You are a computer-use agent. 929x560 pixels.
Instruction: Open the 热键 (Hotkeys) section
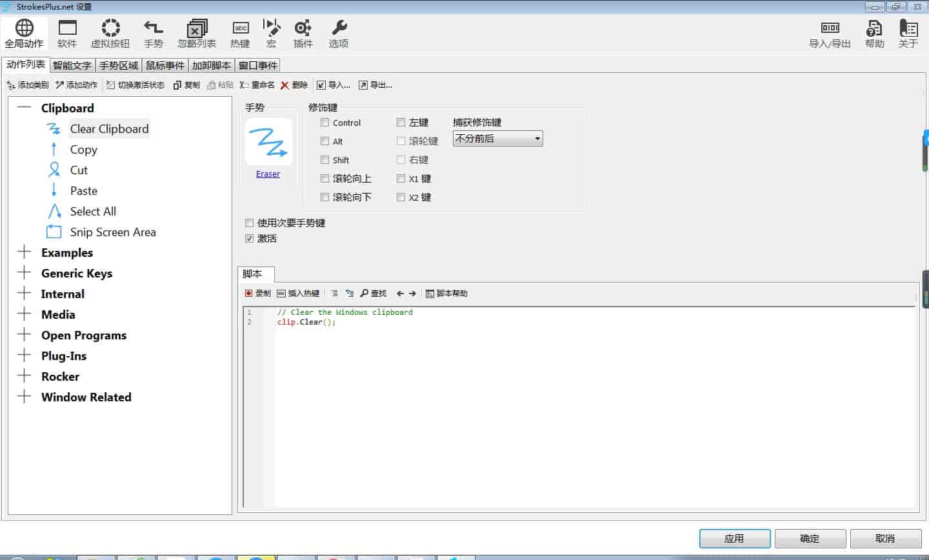tap(240, 34)
